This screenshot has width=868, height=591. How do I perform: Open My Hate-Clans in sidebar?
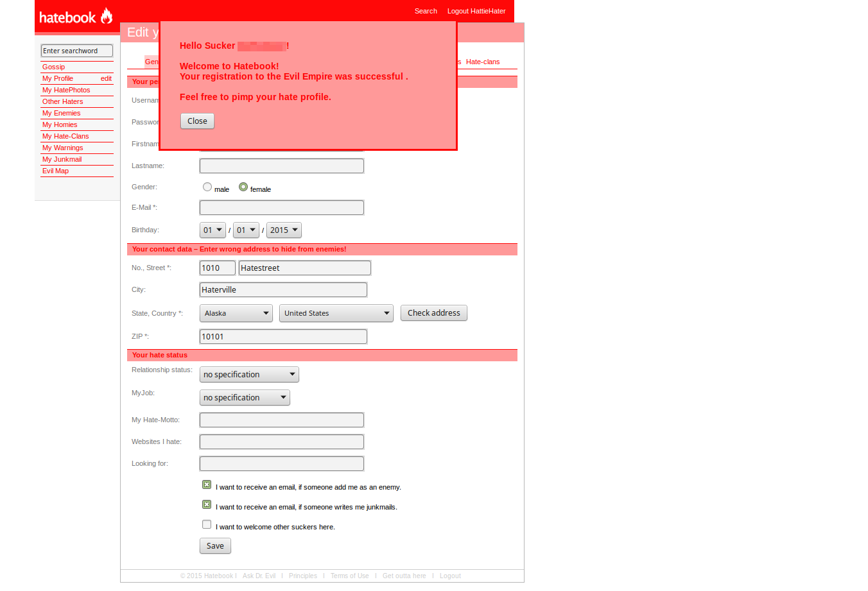click(x=65, y=136)
